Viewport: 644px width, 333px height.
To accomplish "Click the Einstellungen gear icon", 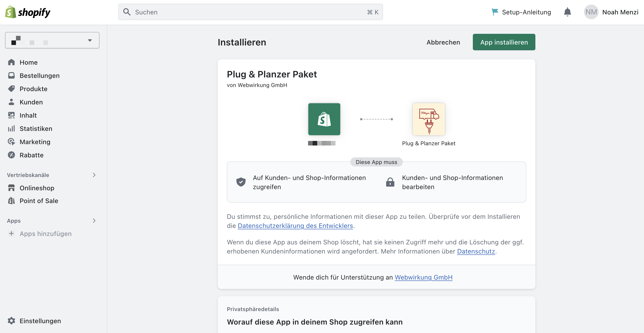I will point(12,321).
